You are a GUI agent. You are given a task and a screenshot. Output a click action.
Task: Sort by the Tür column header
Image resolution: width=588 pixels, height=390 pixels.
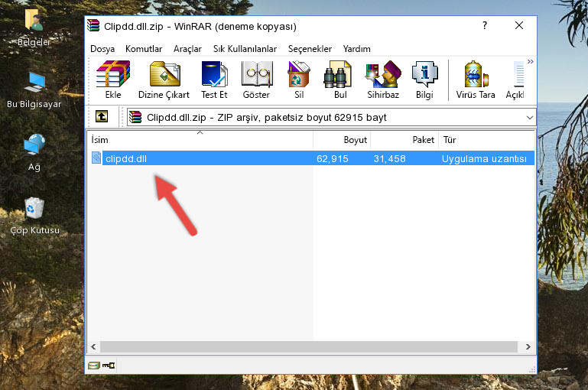coord(487,140)
